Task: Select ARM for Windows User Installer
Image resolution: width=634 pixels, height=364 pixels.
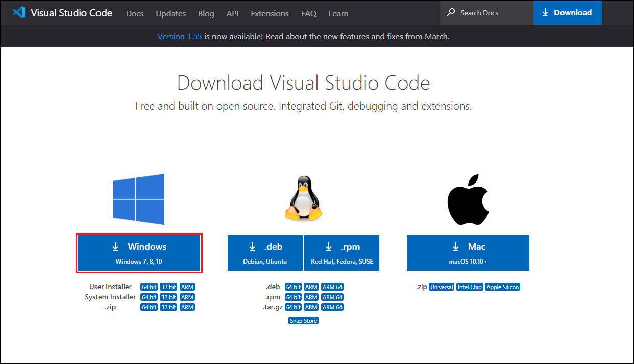Action: tap(187, 287)
